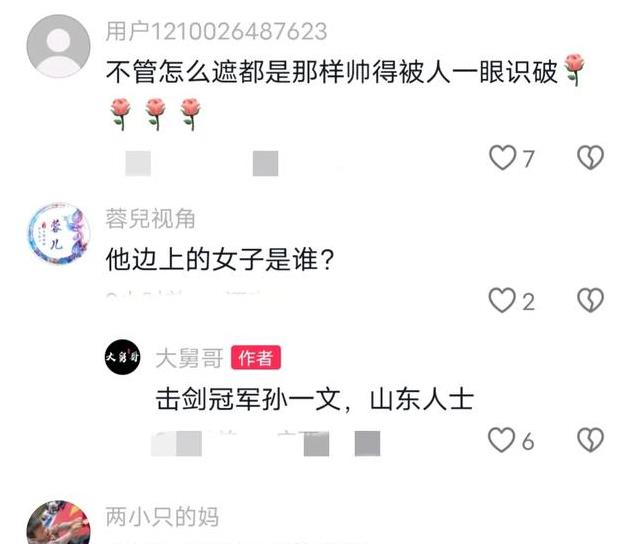636x544 pixels.
Task: Visit username 用户1210026487623 profile
Action: (216, 32)
